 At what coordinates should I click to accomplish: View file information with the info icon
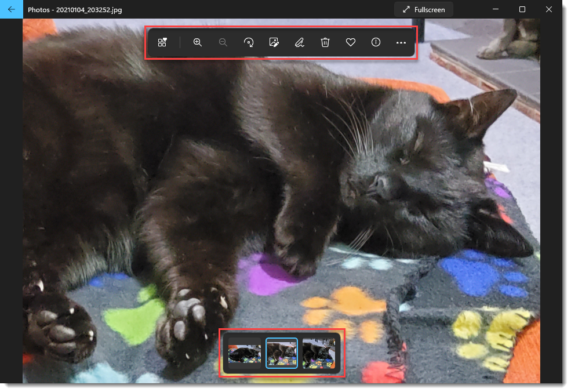pos(376,42)
